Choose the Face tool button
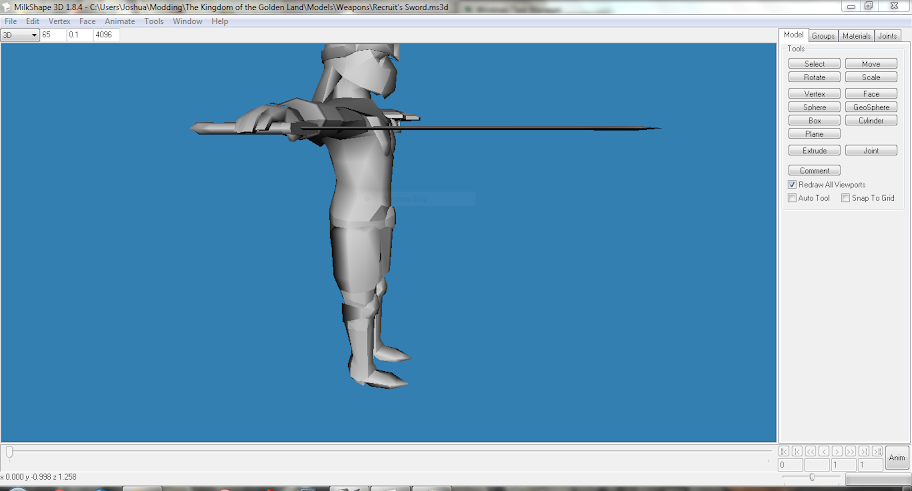 [871, 94]
